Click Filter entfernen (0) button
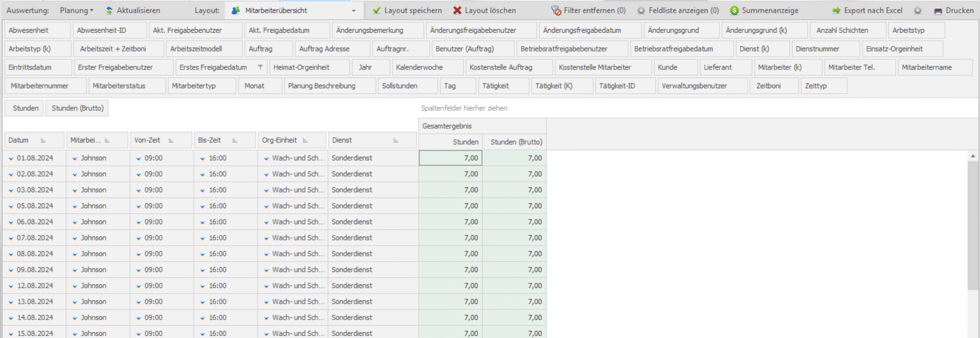The image size is (980, 338). 589,10
